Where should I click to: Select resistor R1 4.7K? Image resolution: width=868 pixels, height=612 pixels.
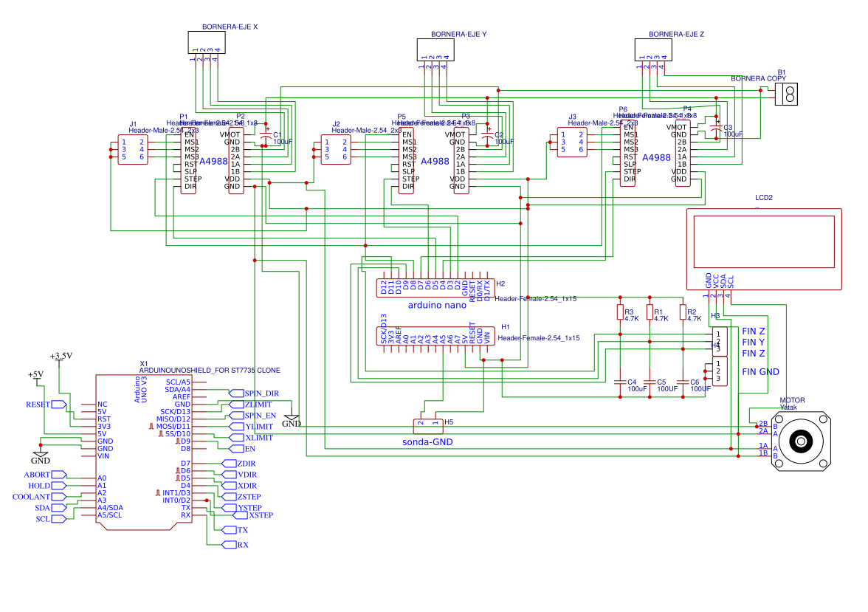point(650,312)
